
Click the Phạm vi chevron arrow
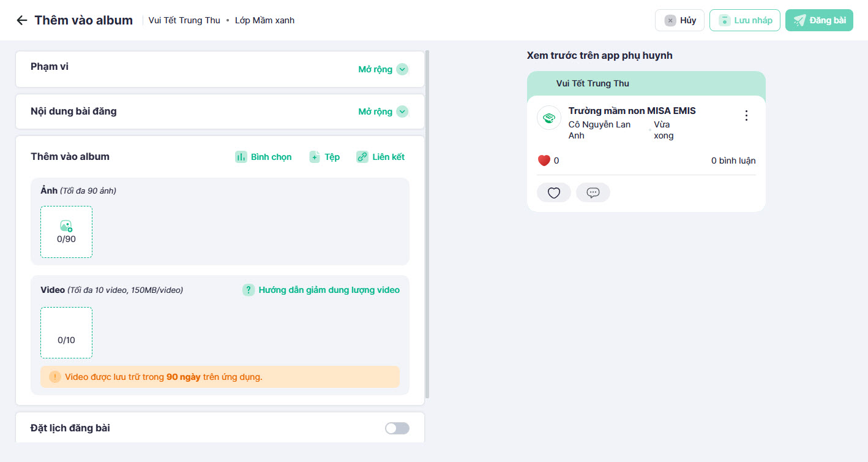point(402,69)
